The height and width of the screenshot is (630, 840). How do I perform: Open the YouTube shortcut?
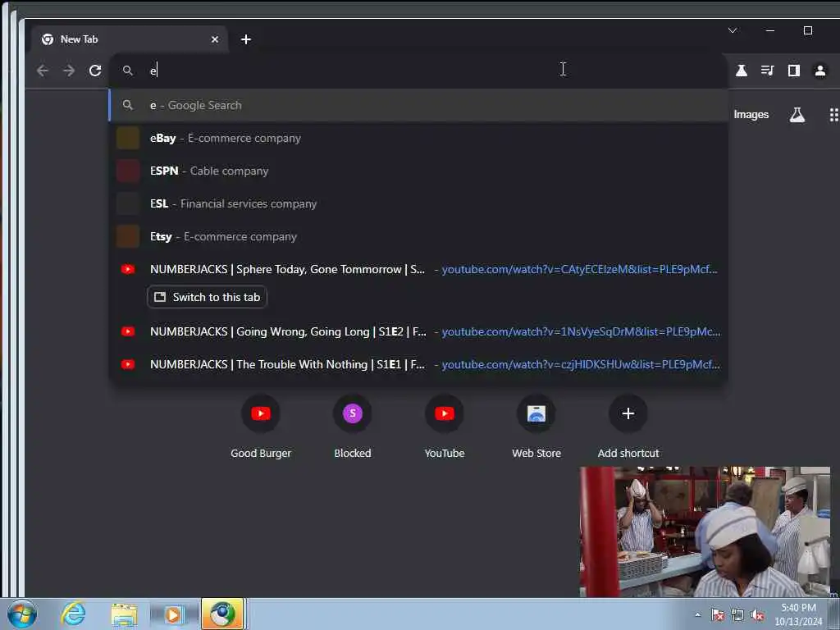pos(444,427)
